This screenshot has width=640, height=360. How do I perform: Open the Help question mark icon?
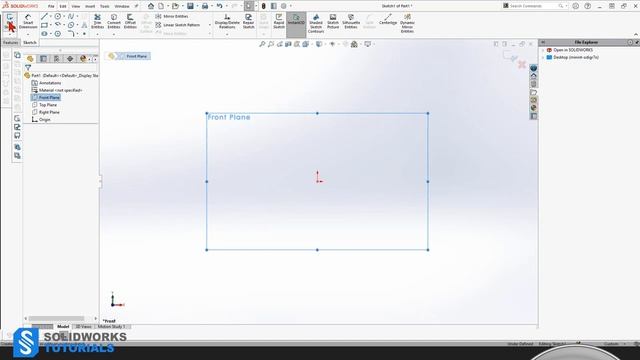[588, 6]
